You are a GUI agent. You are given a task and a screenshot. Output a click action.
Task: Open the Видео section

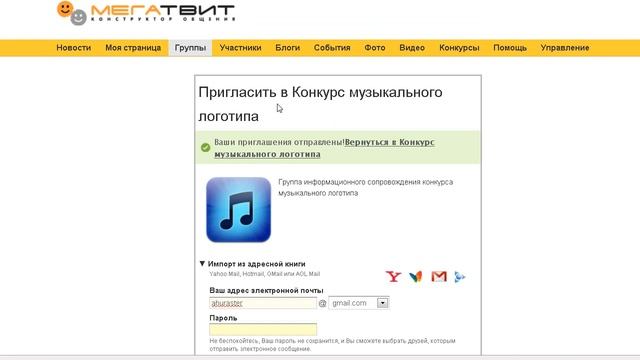(x=412, y=48)
